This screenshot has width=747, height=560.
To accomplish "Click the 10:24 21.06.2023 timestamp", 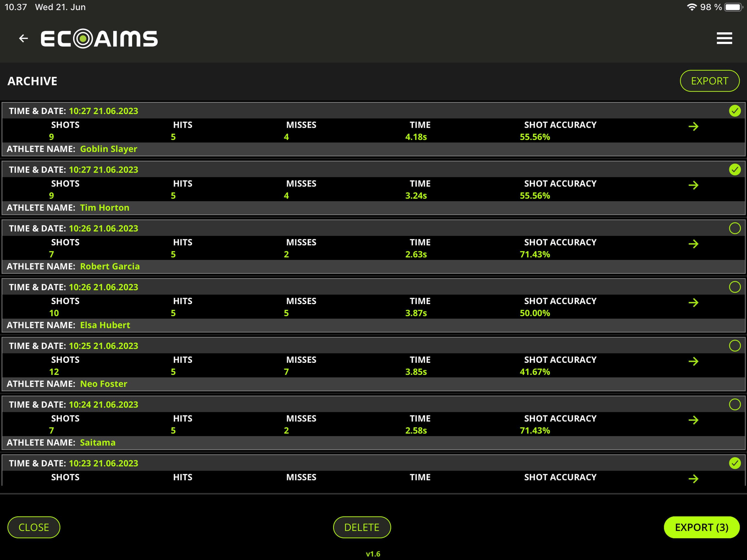I will coord(103,405).
